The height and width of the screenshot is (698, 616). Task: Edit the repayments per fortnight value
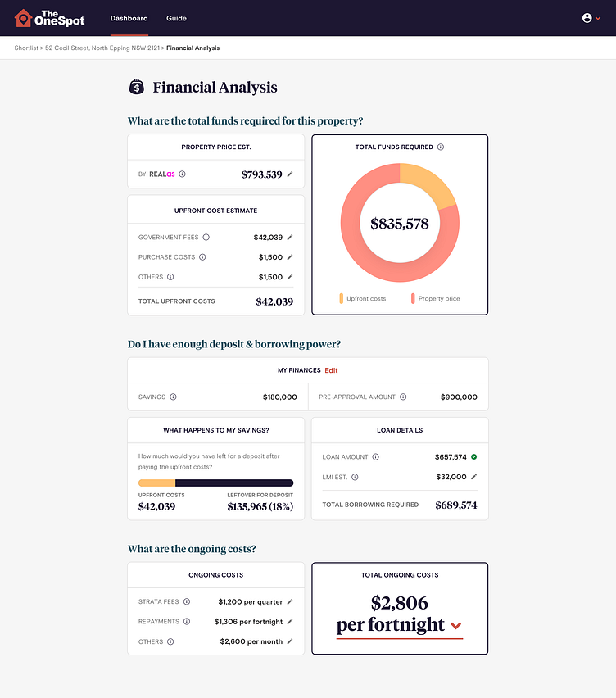pos(290,622)
